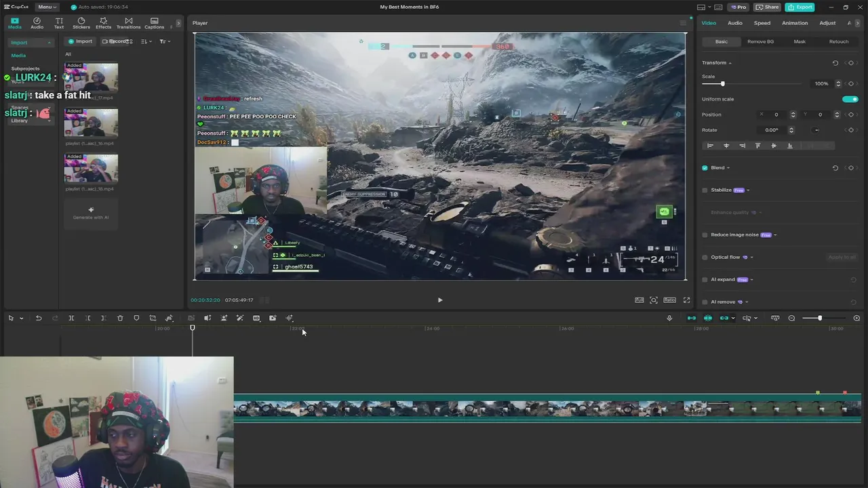Image resolution: width=868 pixels, height=488 pixels.
Task: Click the player zoom scan icon
Action: [654, 300]
